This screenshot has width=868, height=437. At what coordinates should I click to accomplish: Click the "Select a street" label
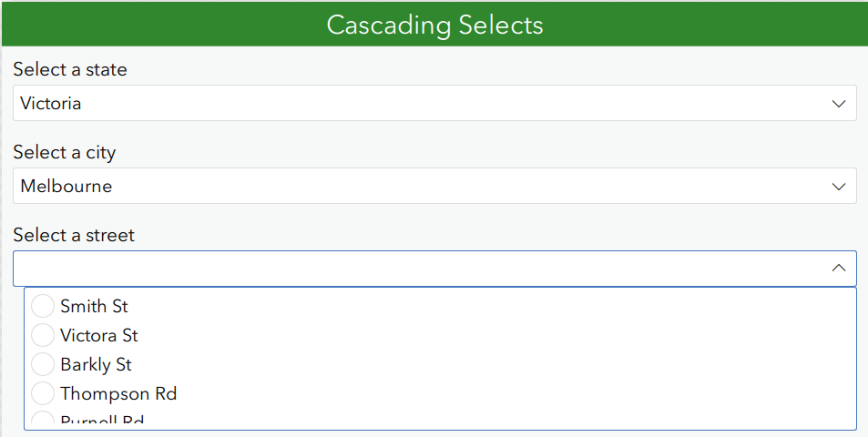74,236
